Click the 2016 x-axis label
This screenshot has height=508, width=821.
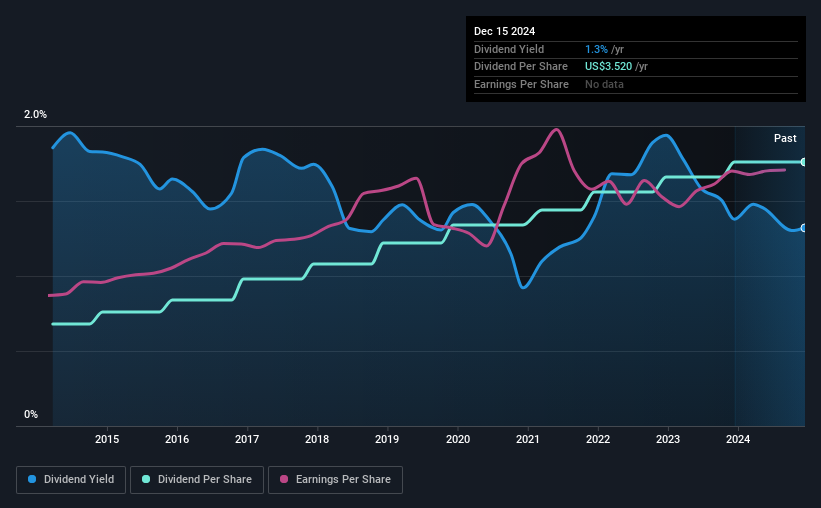tap(177, 439)
